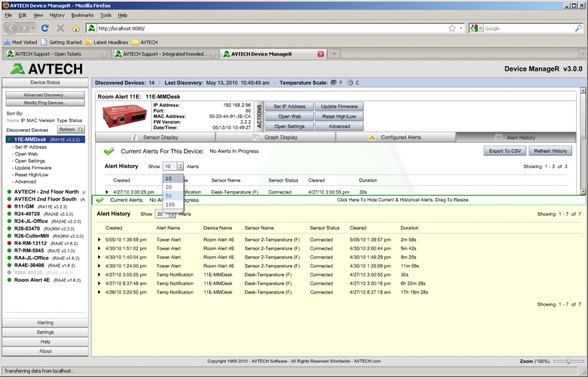Viewport: 588px width, 377px height.
Task: Select Fahrenheit temperature scale radio button
Action: pyautogui.click(x=333, y=83)
